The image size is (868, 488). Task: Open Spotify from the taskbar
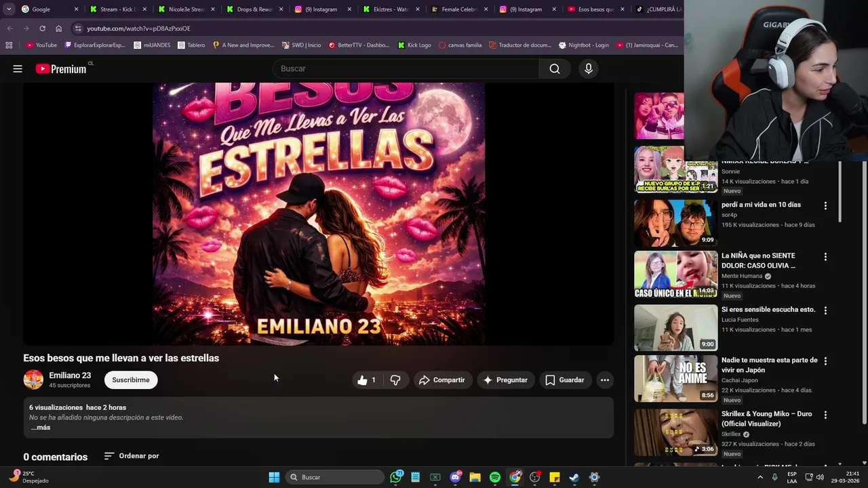495,477
